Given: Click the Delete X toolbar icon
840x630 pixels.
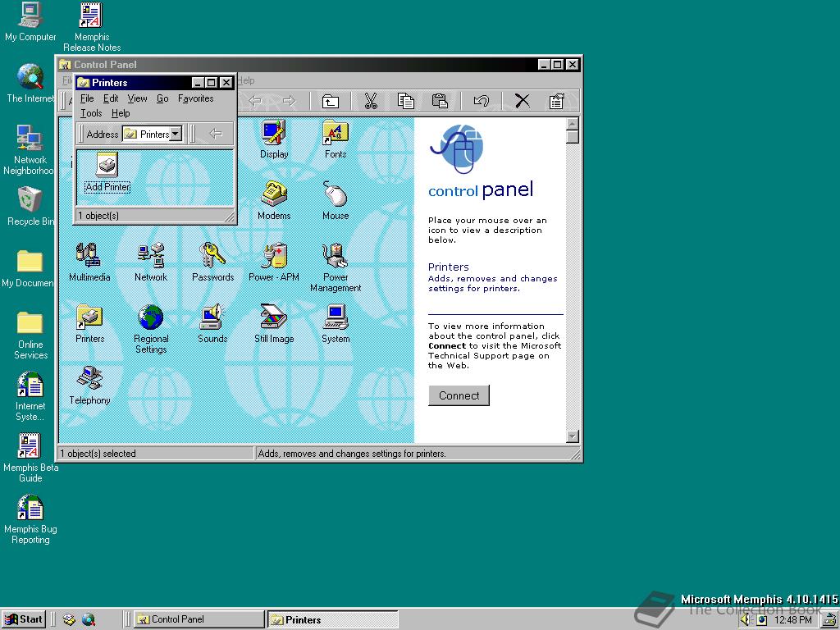Looking at the screenshot, I should [x=523, y=101].
